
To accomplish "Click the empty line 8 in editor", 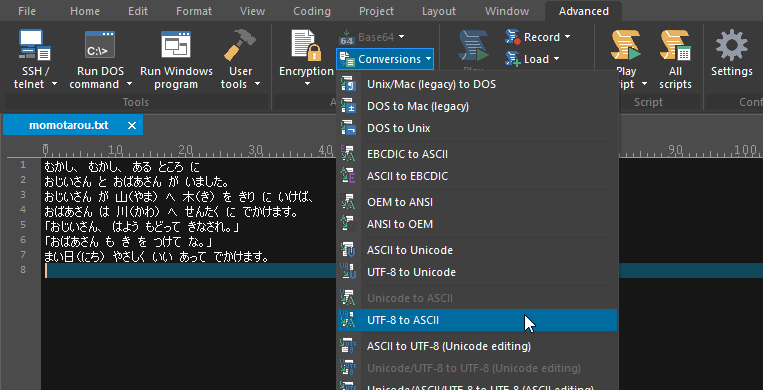I will click(190, 270).
